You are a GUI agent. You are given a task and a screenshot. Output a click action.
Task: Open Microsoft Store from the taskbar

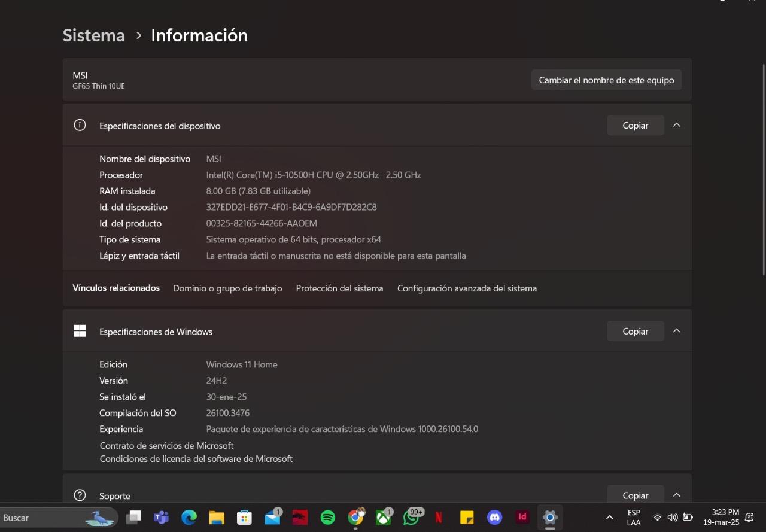(x=244, y=518)
